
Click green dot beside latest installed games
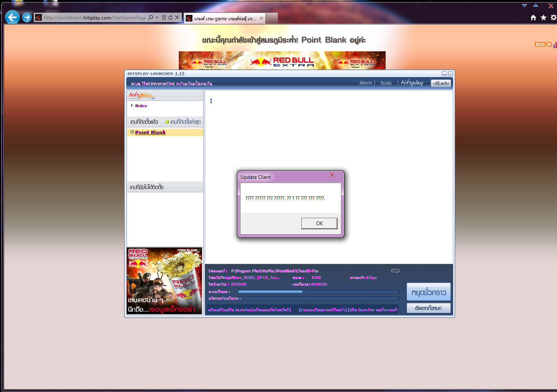click(167, 122)
